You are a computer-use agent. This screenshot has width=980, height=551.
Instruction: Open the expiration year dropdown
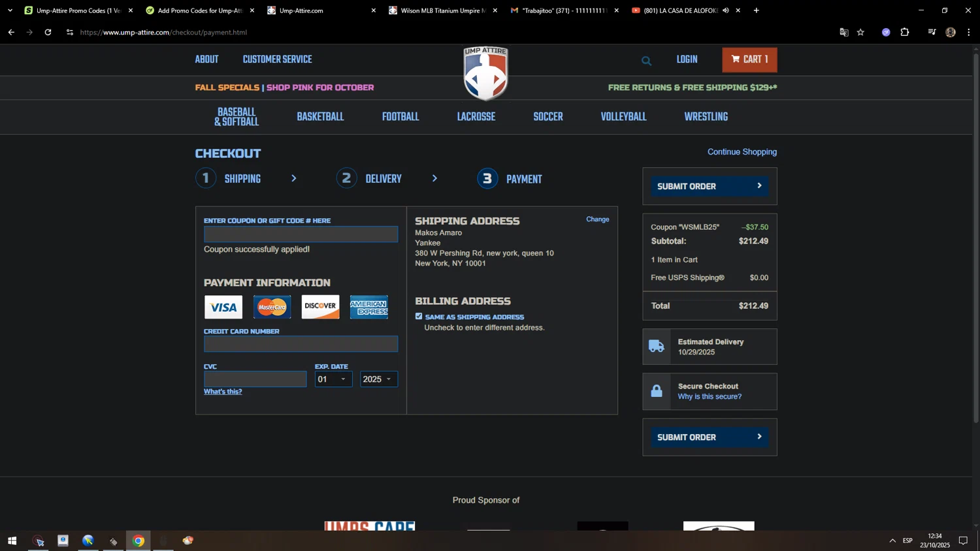[x=379, y=379]
